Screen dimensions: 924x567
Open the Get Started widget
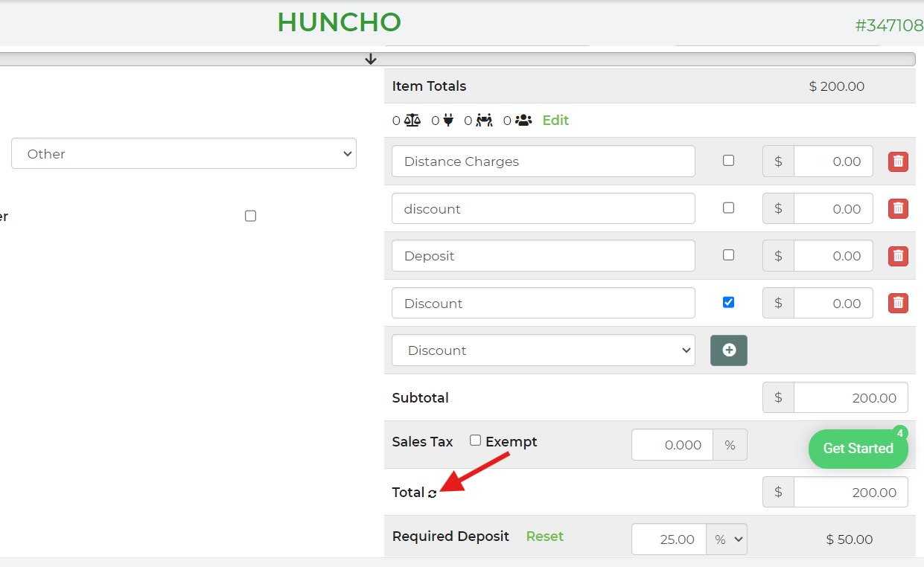858,449
